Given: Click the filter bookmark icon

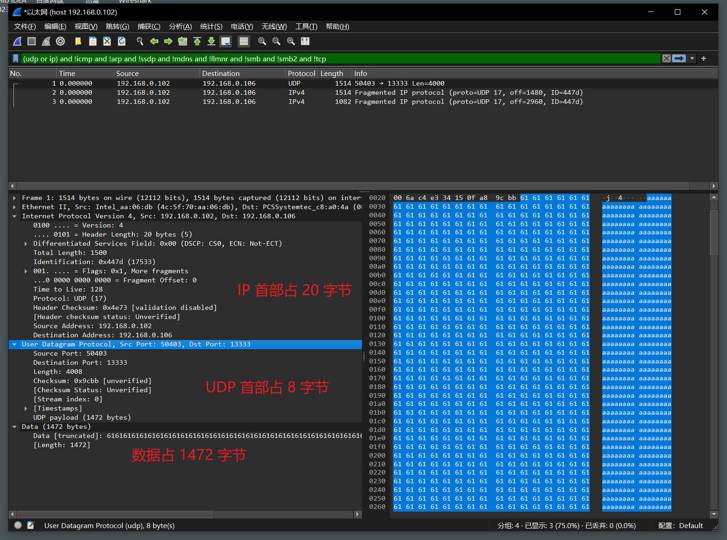Looking at the screenshot, I should tap(15, 59).
